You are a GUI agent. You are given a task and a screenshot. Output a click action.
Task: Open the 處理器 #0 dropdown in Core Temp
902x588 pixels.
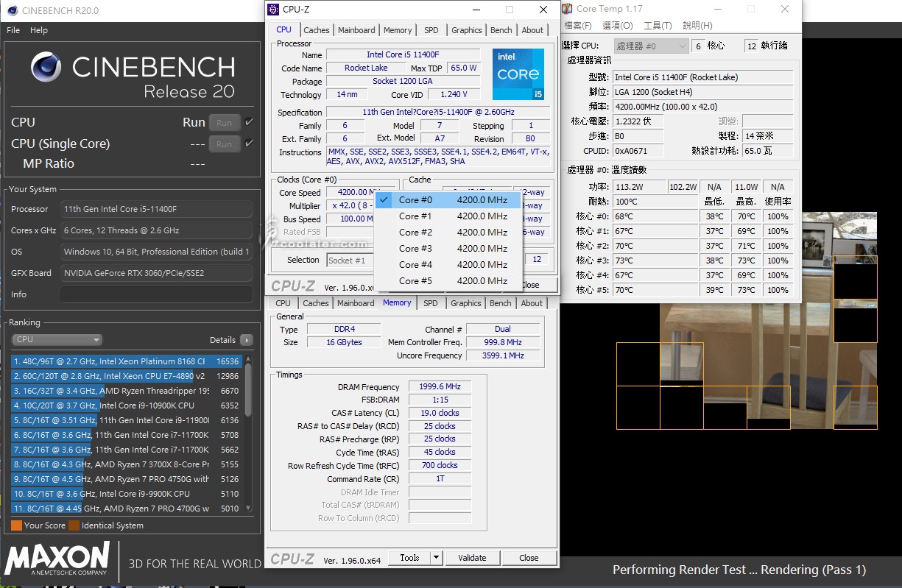(x=651, y=46)
